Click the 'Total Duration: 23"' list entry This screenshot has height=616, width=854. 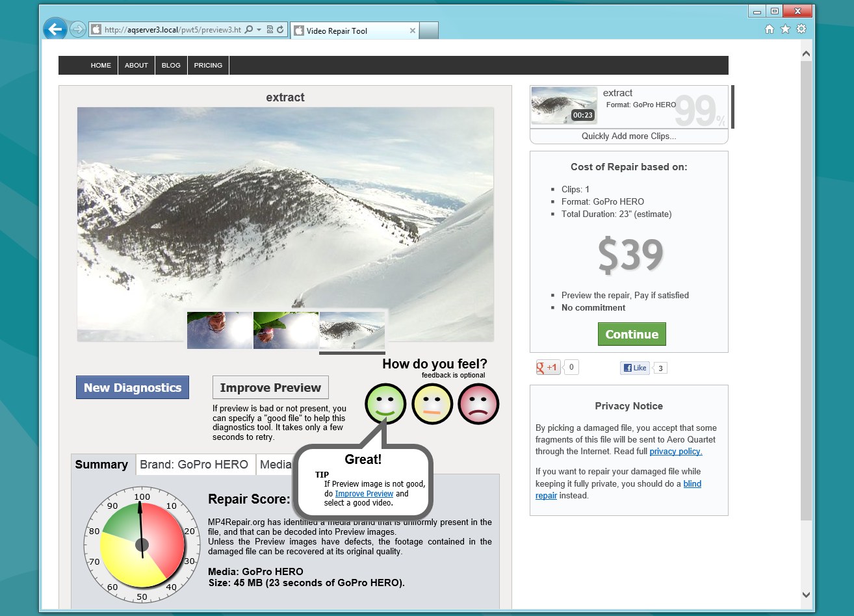(x=617, y=214)
